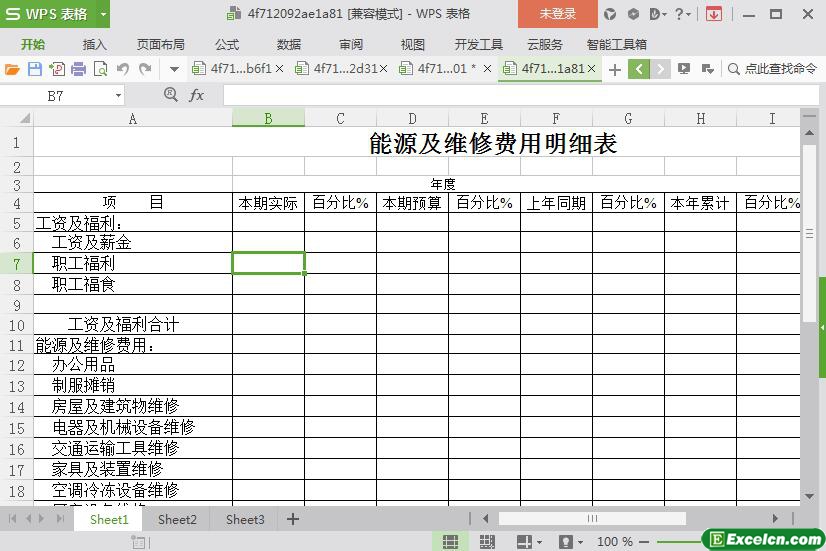Go to the previous document tab with green arrow
Screen dimensions: 826x551
pyautogui.click(x=638, y=68)
